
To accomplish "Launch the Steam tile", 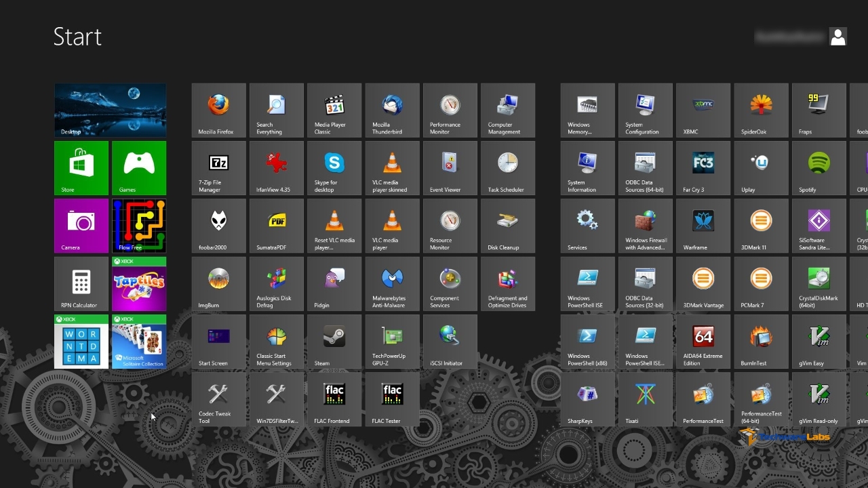I will pyautogui.click(x=334, y=341).
